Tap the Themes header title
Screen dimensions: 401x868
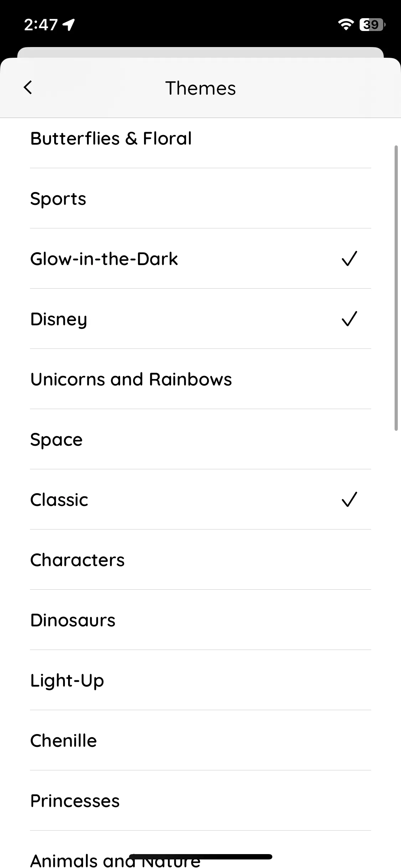200,88
